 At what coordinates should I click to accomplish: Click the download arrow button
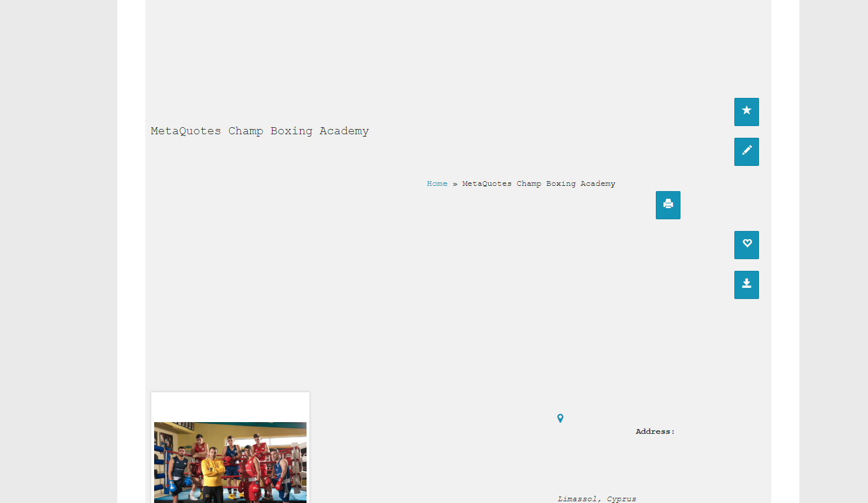pyautogui.click(x=746, y=285)
